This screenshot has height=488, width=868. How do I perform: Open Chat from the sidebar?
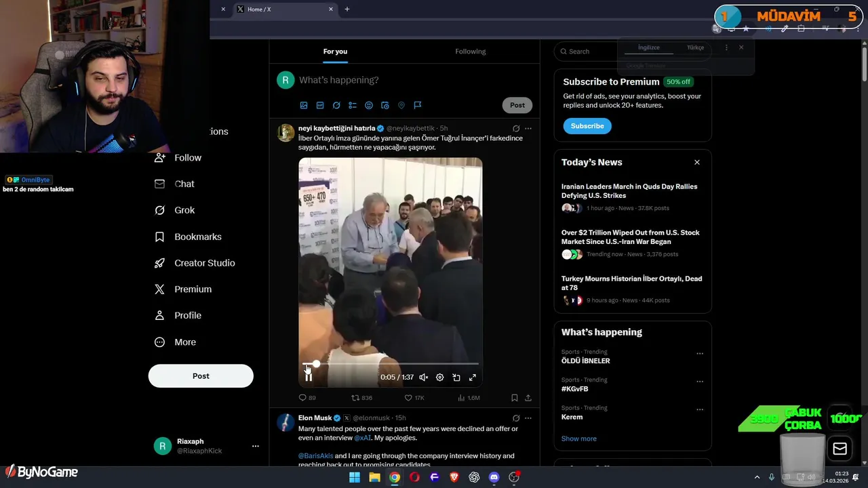pyautogui.click(x=175, y=184)
